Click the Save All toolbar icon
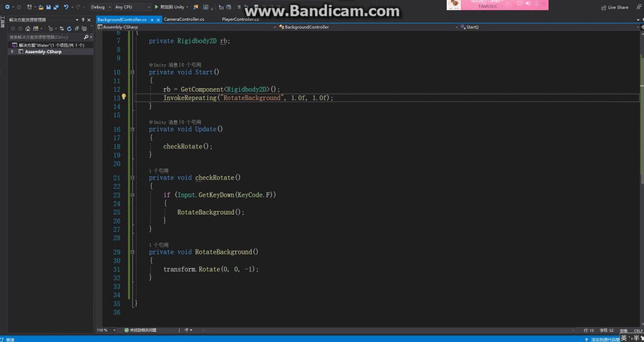644x342 pixels. 55,7
